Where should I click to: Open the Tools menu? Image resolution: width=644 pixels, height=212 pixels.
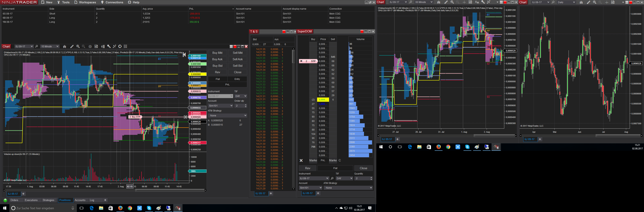pos(63,2)
